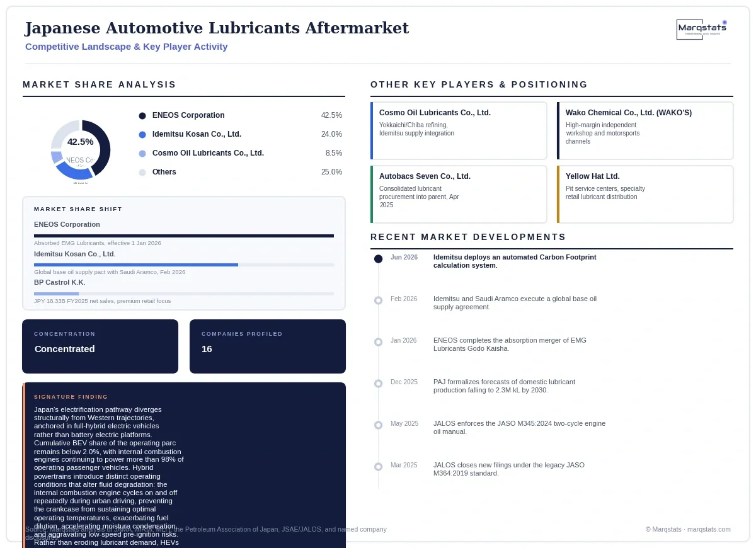Select the ENEOS Corporation legend label

coord(188,115)
